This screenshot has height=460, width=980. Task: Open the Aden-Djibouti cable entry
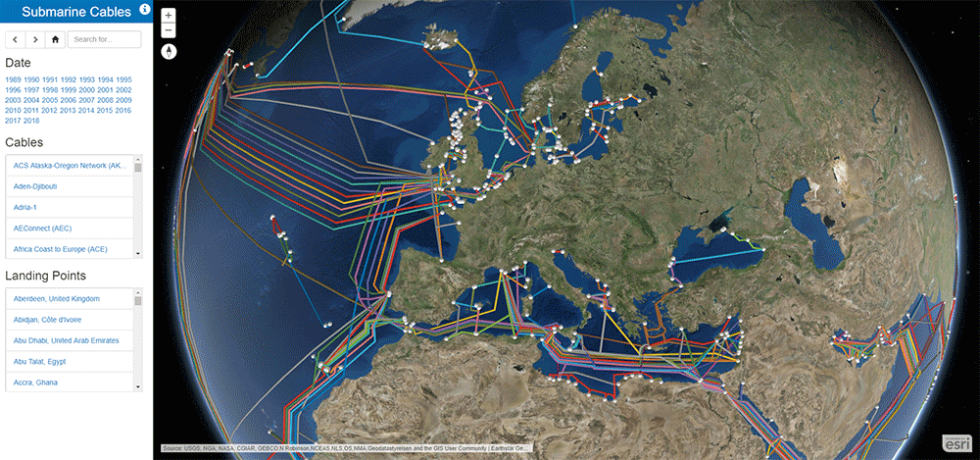click(36, 185)
